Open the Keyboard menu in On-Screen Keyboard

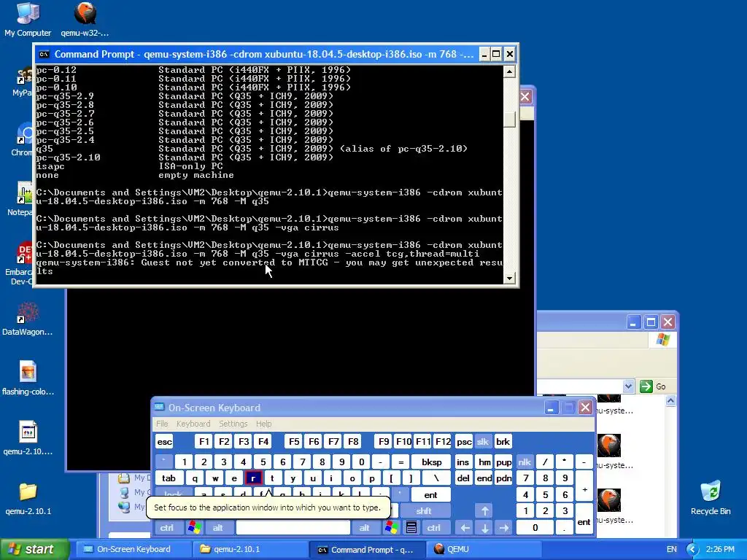click(x=193, y=424)
